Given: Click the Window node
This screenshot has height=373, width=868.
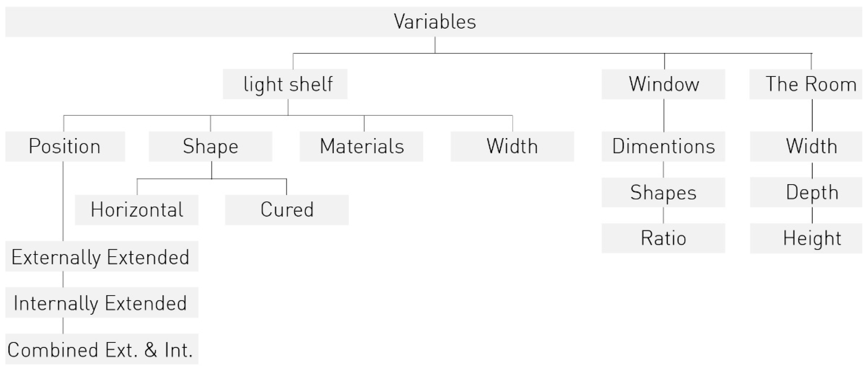Looking at the screenshot, I should [663, 84].
